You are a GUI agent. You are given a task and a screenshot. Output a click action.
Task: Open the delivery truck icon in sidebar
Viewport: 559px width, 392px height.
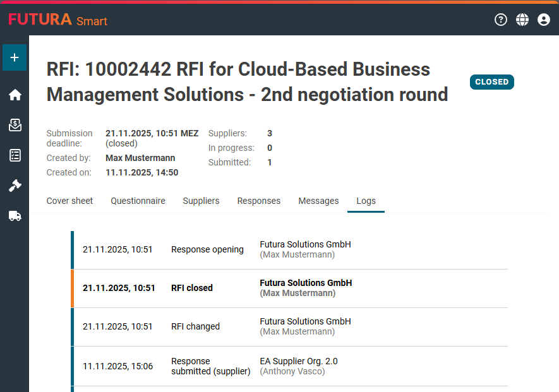click(15, 216)
